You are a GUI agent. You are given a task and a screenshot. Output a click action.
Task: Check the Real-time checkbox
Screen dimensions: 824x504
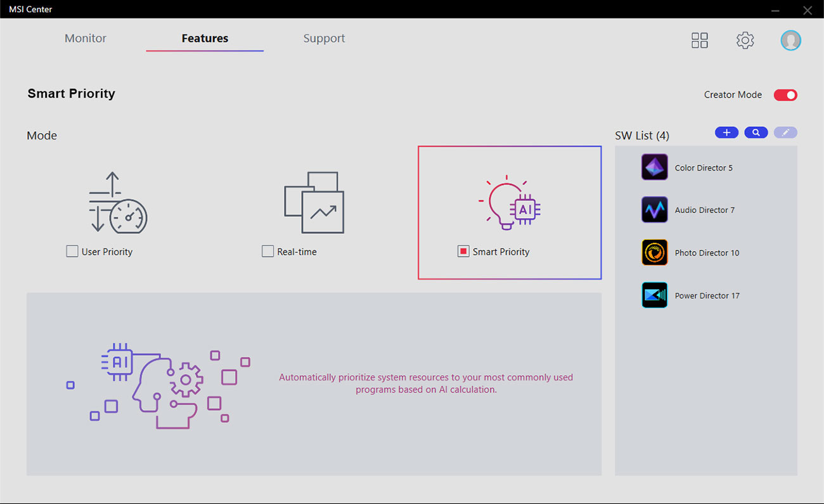pos(267,252)
